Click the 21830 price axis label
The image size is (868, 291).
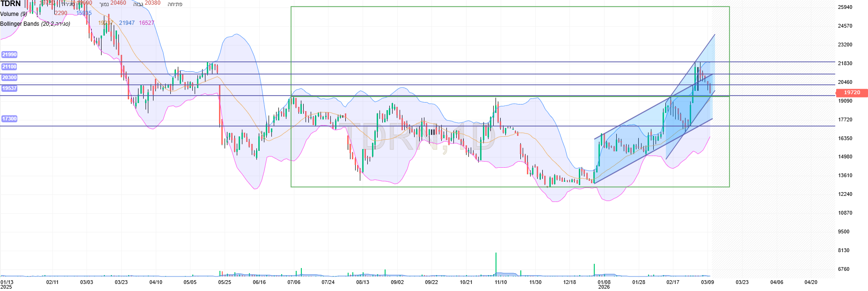tap(845, 64)
